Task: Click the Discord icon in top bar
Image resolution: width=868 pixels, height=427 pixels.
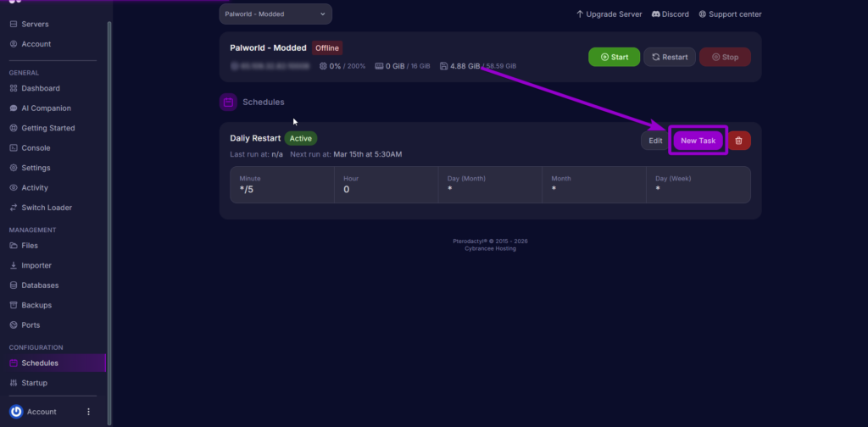Action: point(656,14)
